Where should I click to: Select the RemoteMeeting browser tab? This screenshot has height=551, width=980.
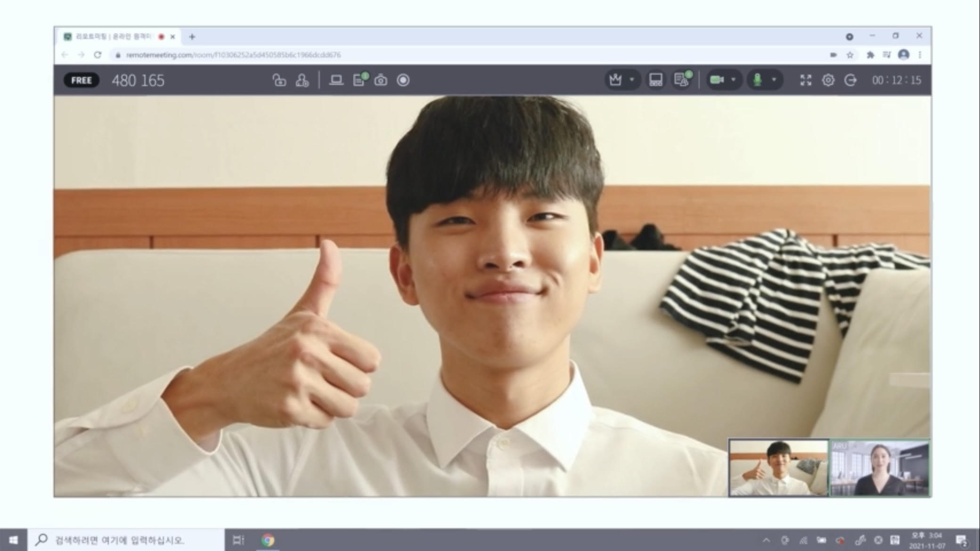[x=113, y=37]
